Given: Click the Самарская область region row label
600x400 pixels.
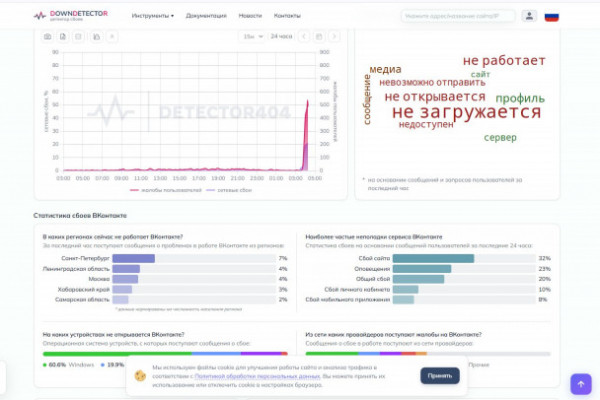Looking at the screenshot, I should tap(82, 299).
